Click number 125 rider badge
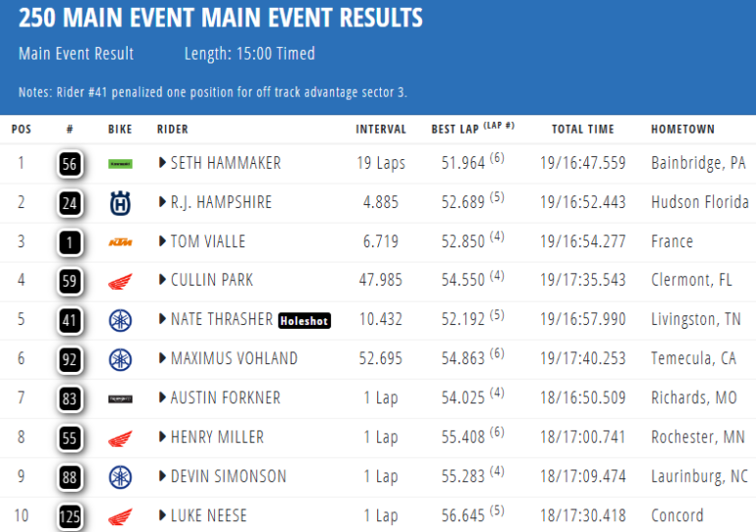The height and width of the screenshot is (532, 756). (70, 515)
